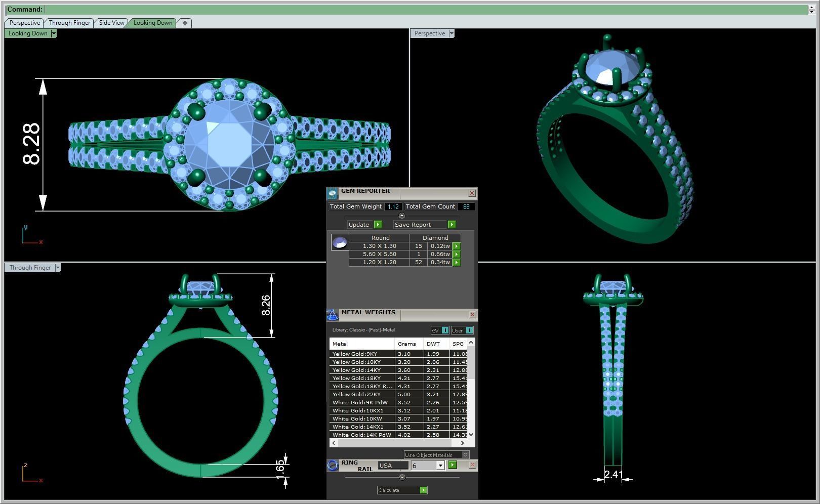Add a new viewport tab with plus icon
Viewport: 820px width, 504px height.
(x=185, y=23)
